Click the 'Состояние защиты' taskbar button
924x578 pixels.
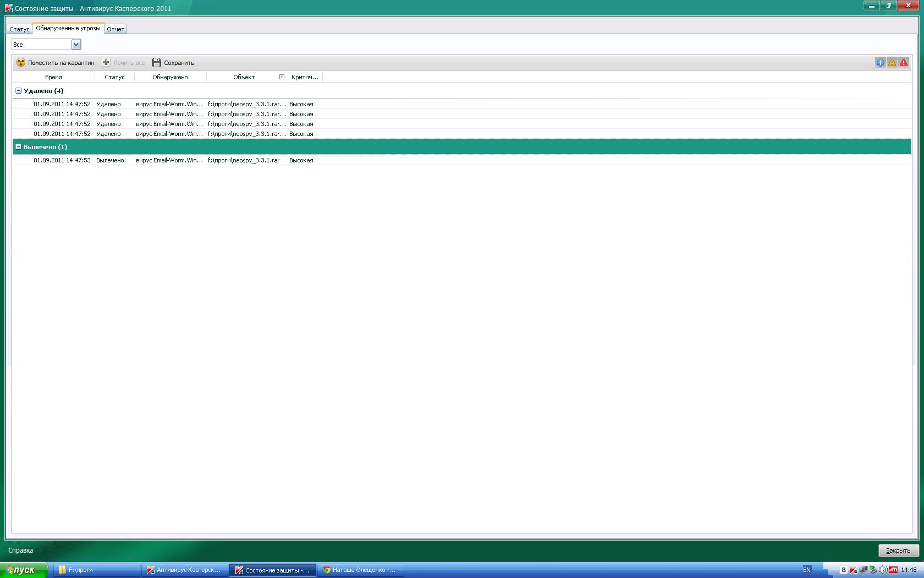pyautogui.click(x=273, y=570)
